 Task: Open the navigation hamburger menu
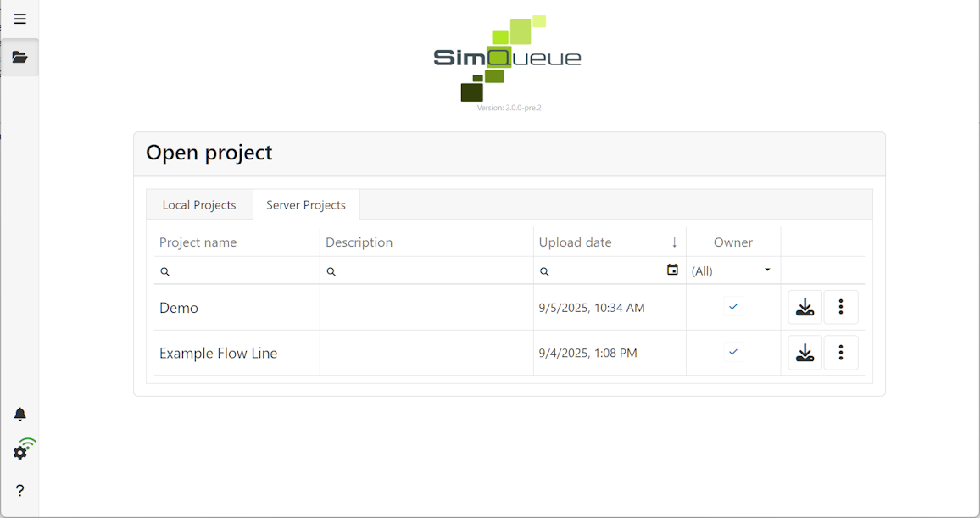[x=19, y=18]
